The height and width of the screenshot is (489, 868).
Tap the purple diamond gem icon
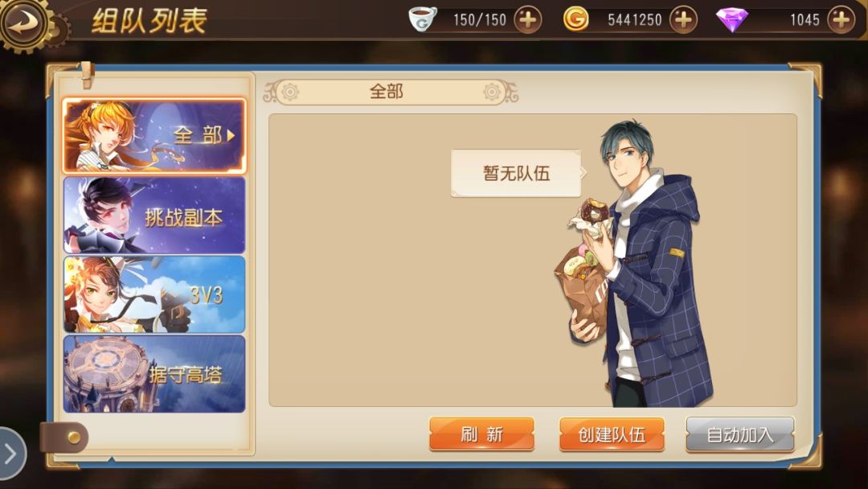[x=732, y=20]
